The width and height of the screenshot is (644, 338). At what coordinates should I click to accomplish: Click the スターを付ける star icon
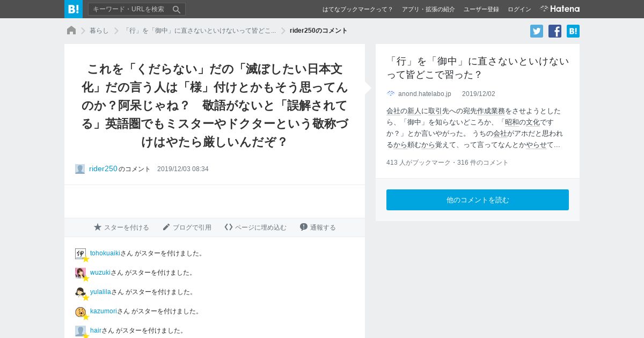tap(98, 227)
